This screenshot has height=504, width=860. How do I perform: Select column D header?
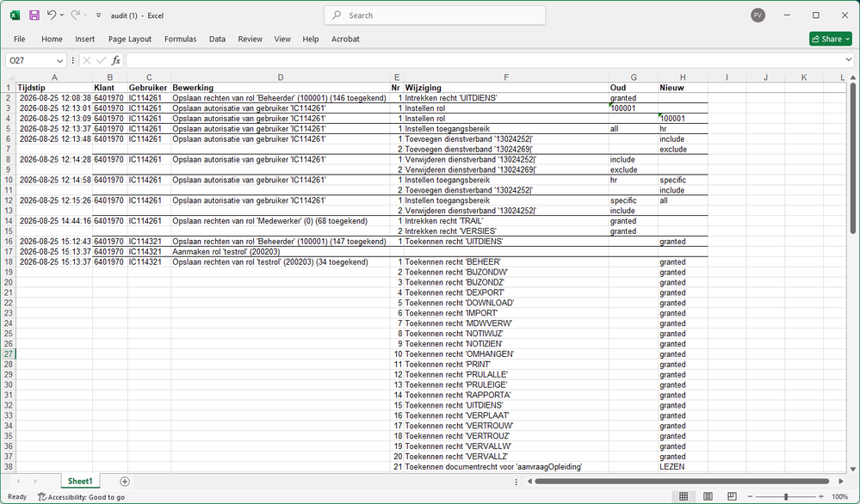(281, 77)
